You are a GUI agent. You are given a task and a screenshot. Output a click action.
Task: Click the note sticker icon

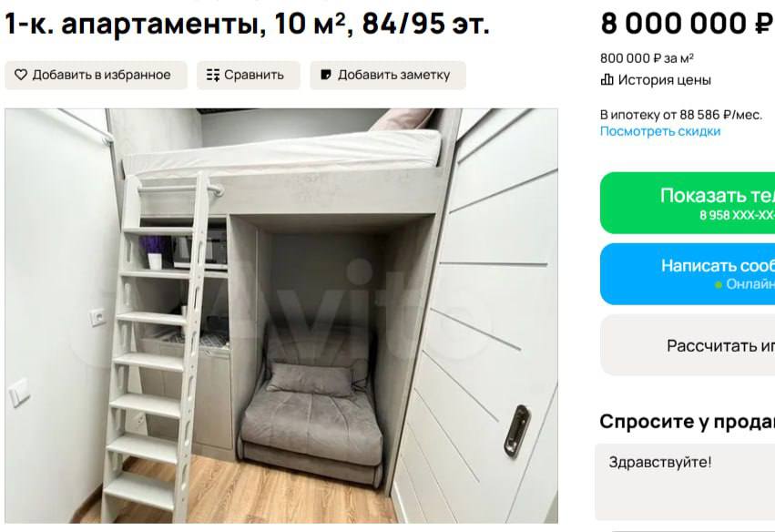326,75
